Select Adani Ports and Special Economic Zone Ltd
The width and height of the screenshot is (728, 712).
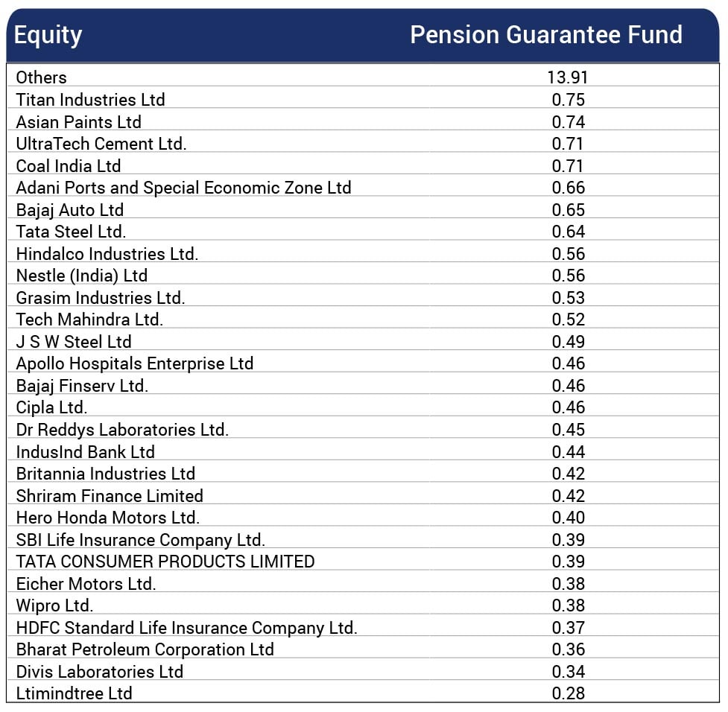[183, 188]
